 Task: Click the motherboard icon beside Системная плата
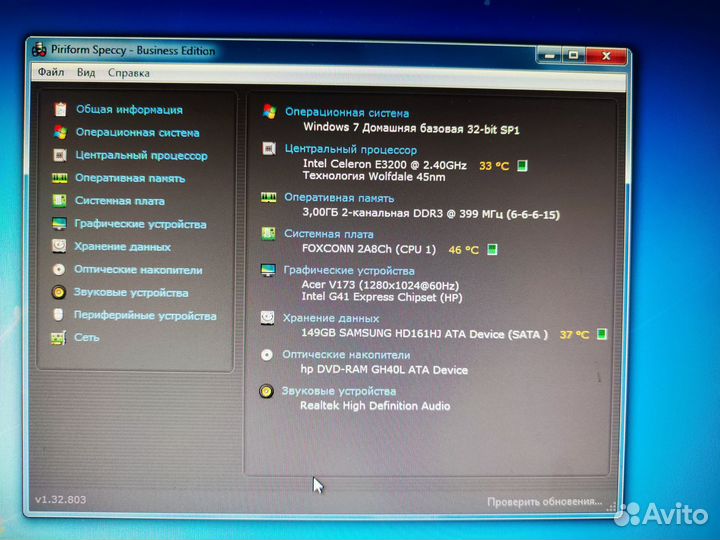coord(60,201)
